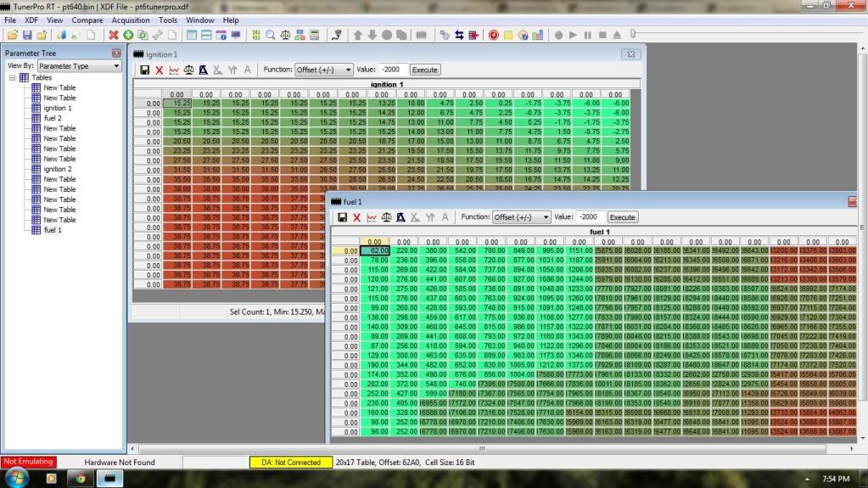Click the scales compare icon in fuel 1 toolbar
Screen dimensions: 868x488
pyautogui.click(x=386, y=217)
